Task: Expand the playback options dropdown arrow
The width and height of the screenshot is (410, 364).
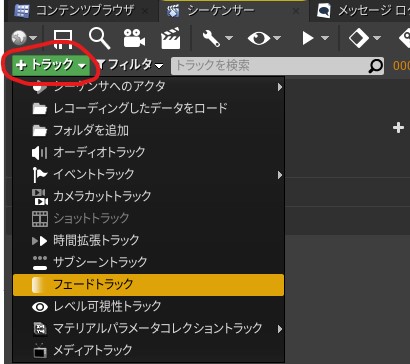Action: [x=325, y=38]
